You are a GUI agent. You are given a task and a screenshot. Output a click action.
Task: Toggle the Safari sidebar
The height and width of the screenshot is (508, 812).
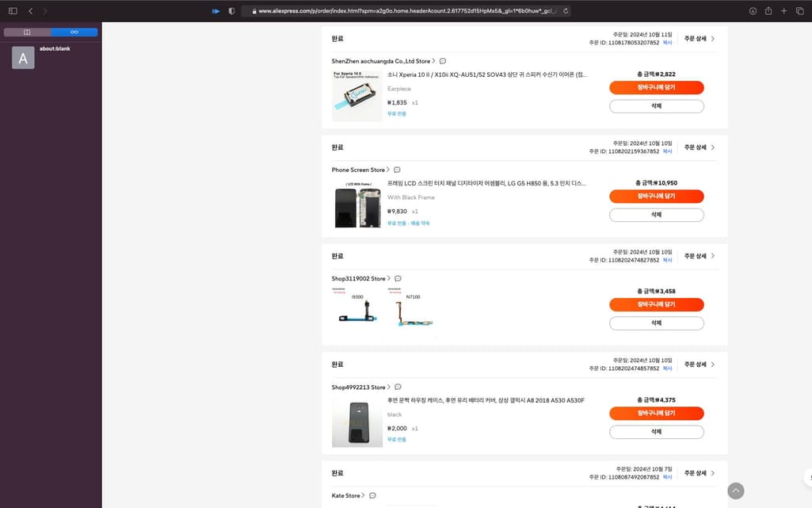pyautogui.click(x=13, y=11)
